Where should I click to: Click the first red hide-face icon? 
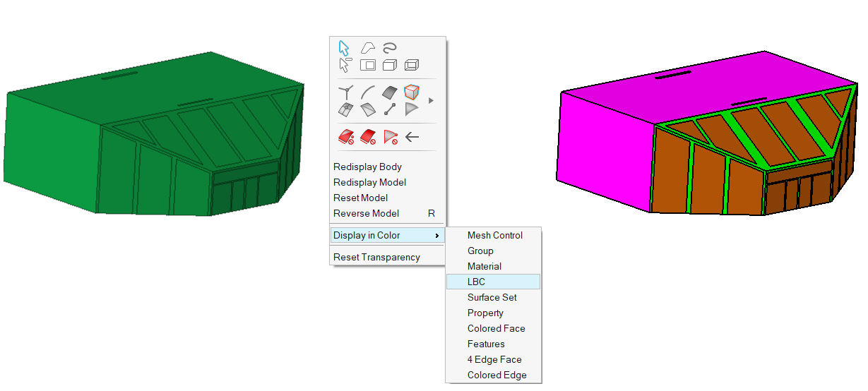(345, 137)
